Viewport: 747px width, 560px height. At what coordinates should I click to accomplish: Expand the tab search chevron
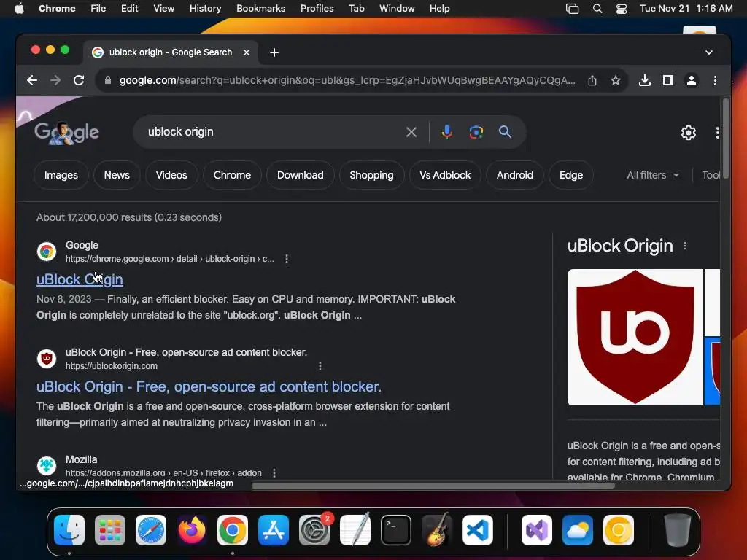[x=709, y=52]
